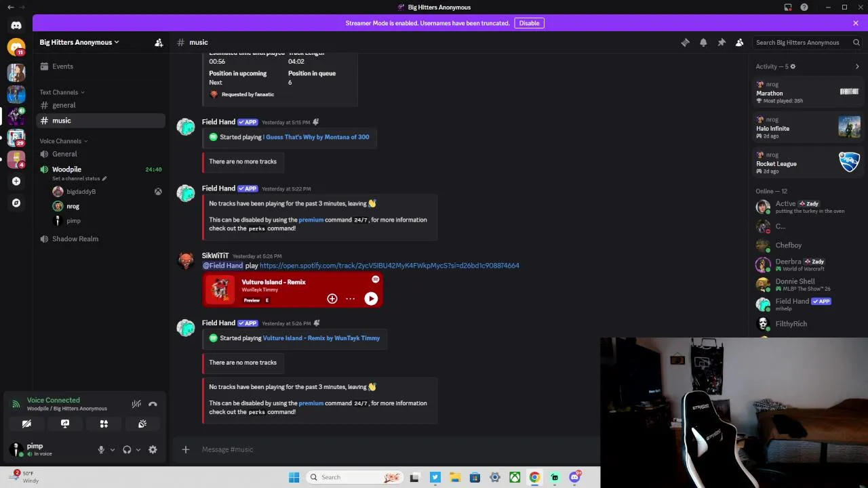Add a server plus icon
868x488 pixels.
point(16,181)
